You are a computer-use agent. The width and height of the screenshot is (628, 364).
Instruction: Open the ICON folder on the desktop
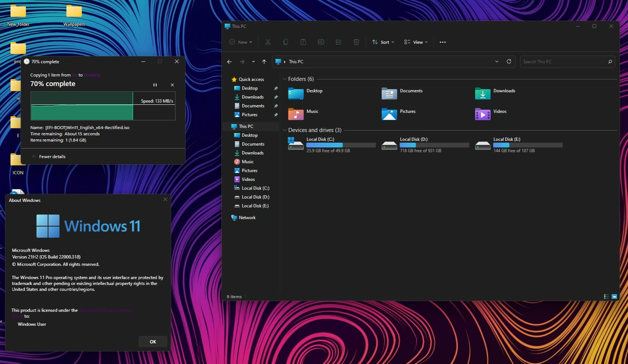18,164
